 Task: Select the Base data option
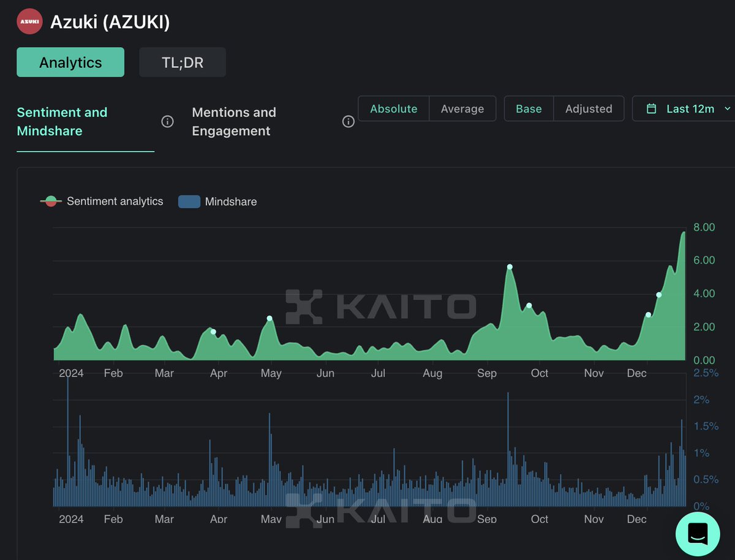pyautogui.click(x=529, y=108)
